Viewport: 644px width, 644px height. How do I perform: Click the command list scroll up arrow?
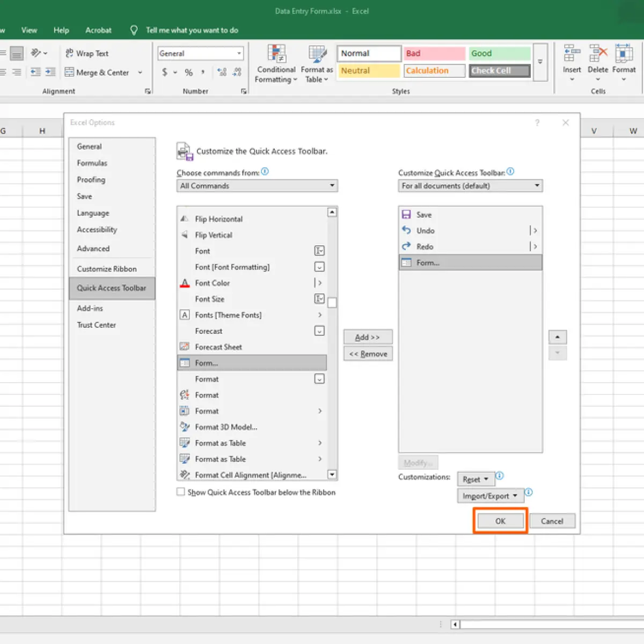point(332,213)
